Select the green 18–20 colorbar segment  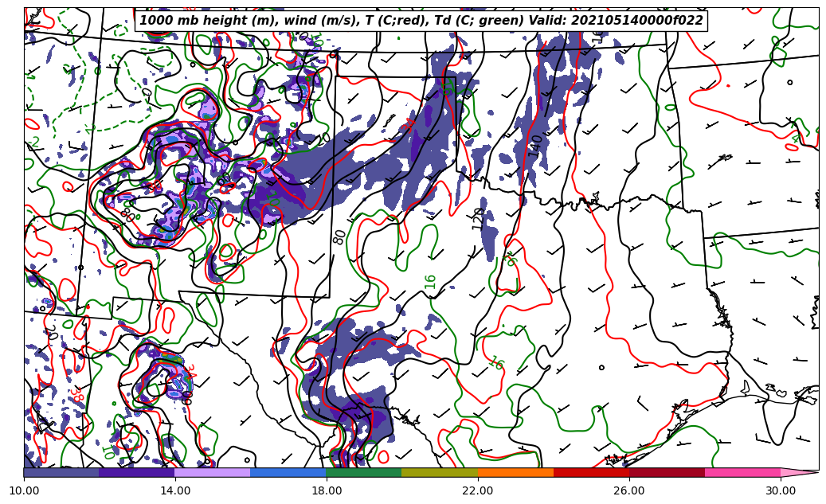point(364,472)
